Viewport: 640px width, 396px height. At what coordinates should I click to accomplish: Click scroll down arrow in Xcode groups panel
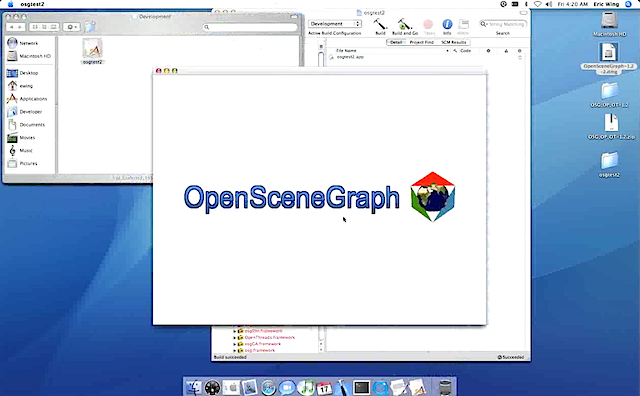321,350
